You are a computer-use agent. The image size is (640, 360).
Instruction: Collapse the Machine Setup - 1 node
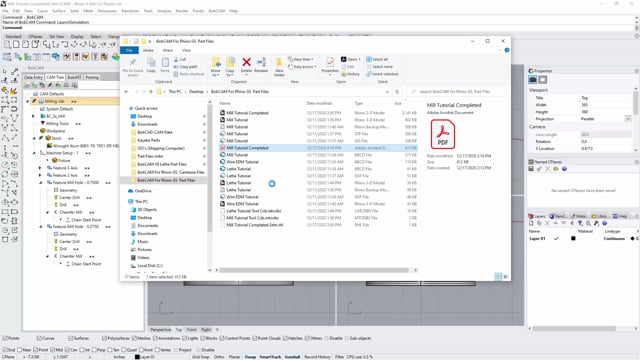34,153
